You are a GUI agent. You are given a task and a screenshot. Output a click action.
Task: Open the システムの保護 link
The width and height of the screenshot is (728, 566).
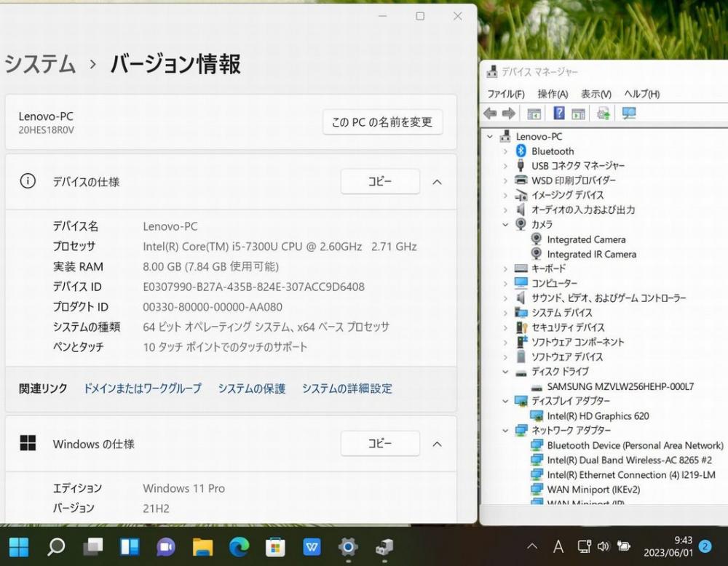[x=252, y=388]
